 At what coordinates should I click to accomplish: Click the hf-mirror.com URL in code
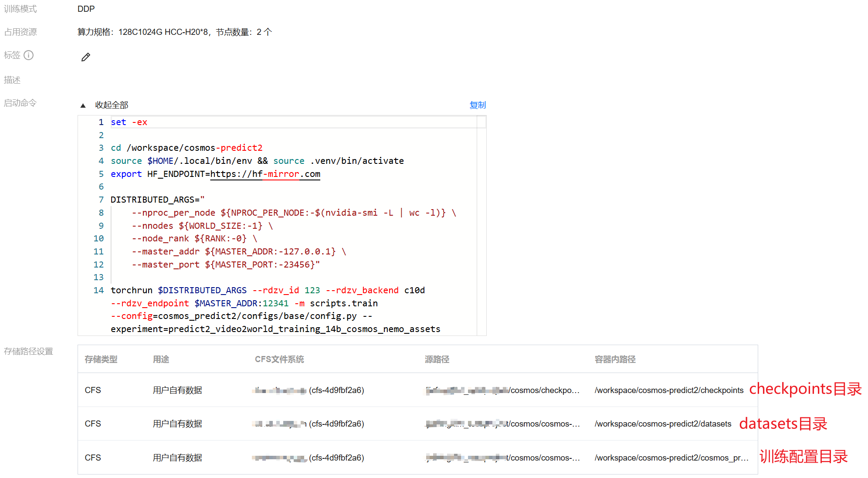coord(265,174)
